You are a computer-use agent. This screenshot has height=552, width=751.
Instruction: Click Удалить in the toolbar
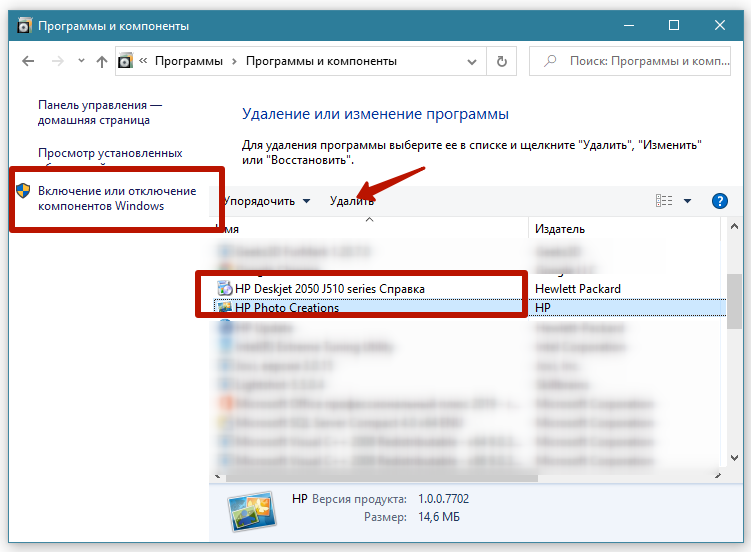pyautogui.click(x=352, y=201)
